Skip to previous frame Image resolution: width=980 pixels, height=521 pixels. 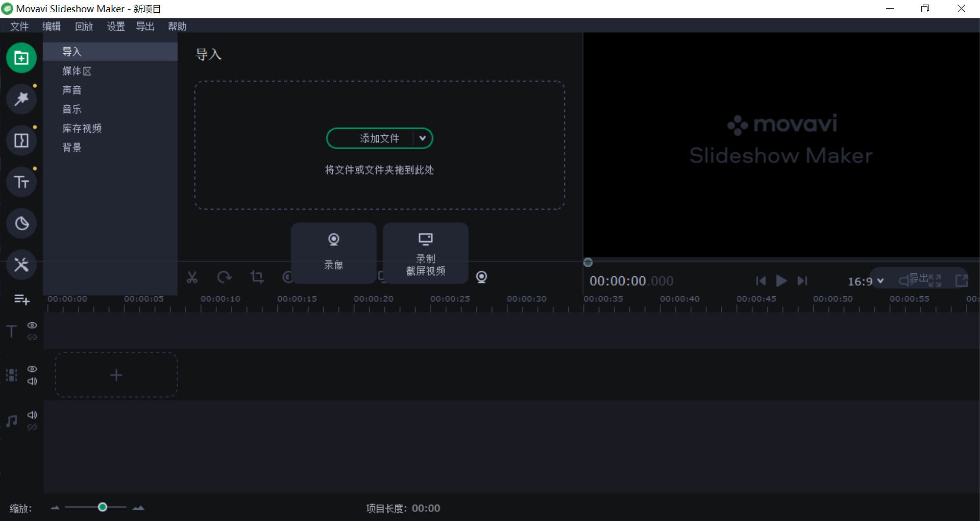point(761,281)
